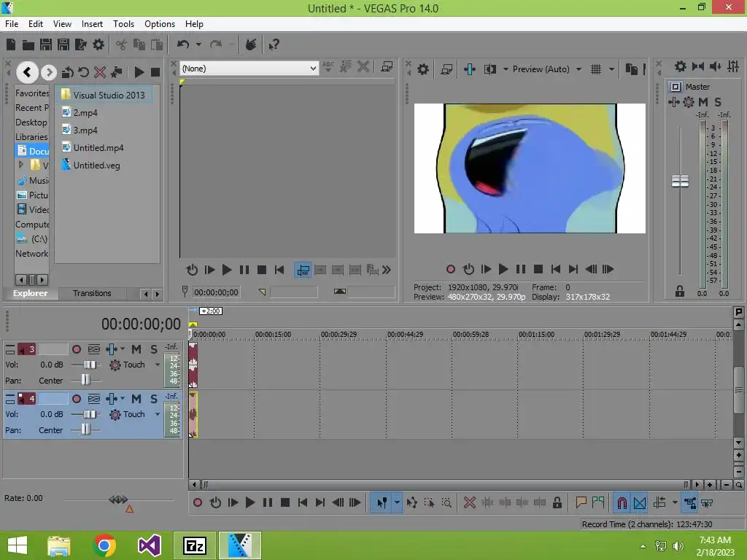Open Chrome from the taskbar
The width and height of the screenshot is (747, 560).
(x=104, y=545)
